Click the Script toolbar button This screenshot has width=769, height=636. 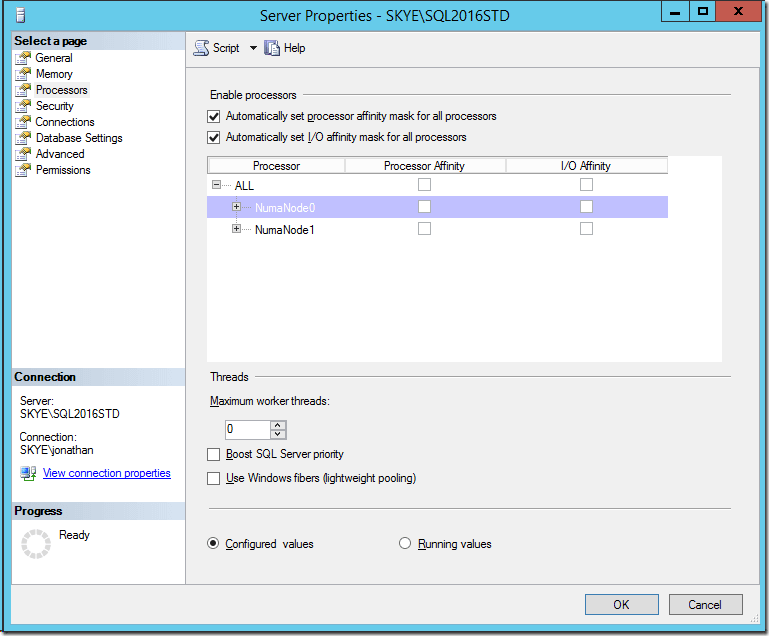click(x=216, y=48)
